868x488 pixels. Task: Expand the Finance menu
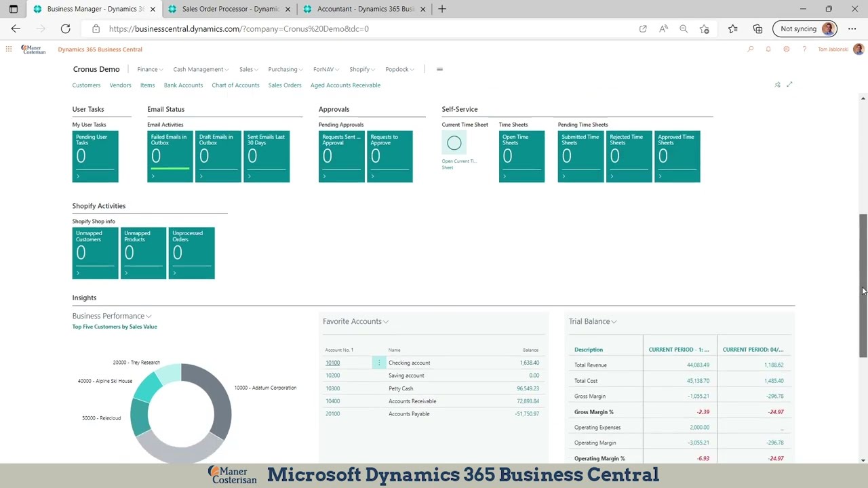coord(149,69)
